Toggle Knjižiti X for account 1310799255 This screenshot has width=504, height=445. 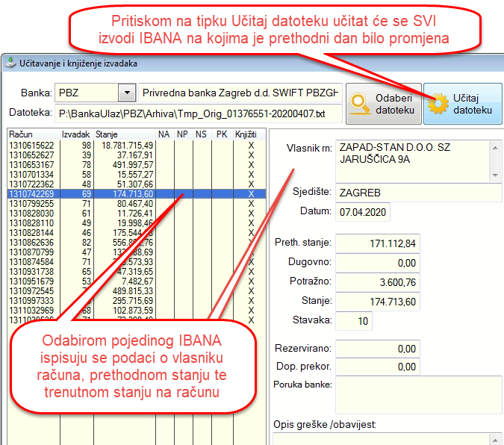coord(251,203)
